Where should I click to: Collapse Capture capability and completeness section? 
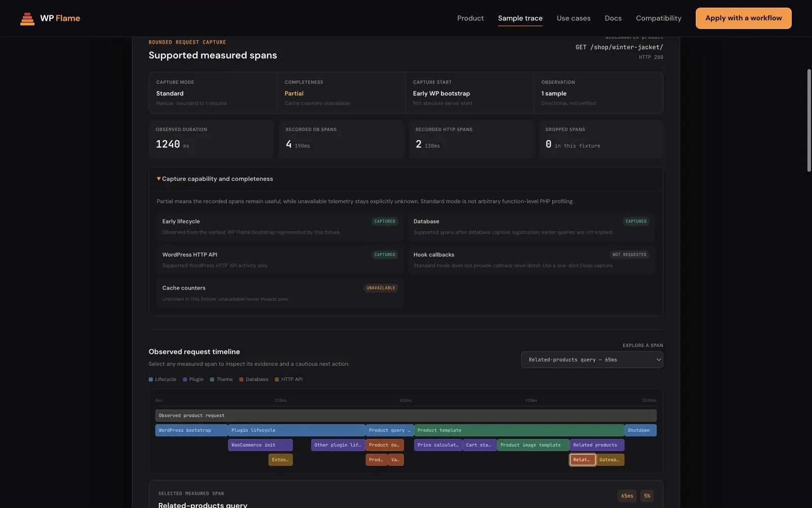pos(406,179)
